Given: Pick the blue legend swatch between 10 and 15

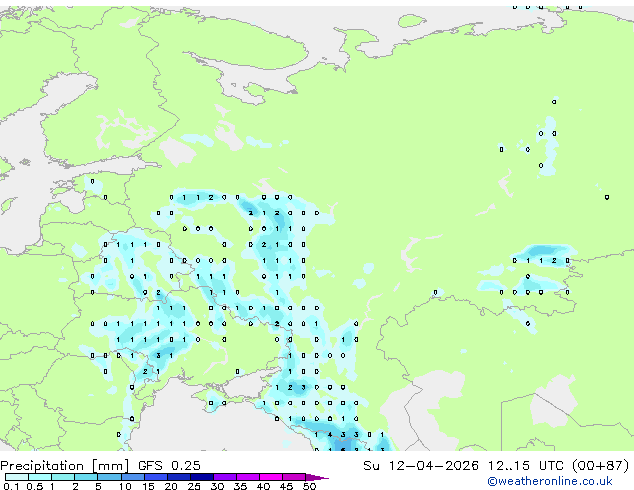Looking at the screenshot, I should click(133, 477).
